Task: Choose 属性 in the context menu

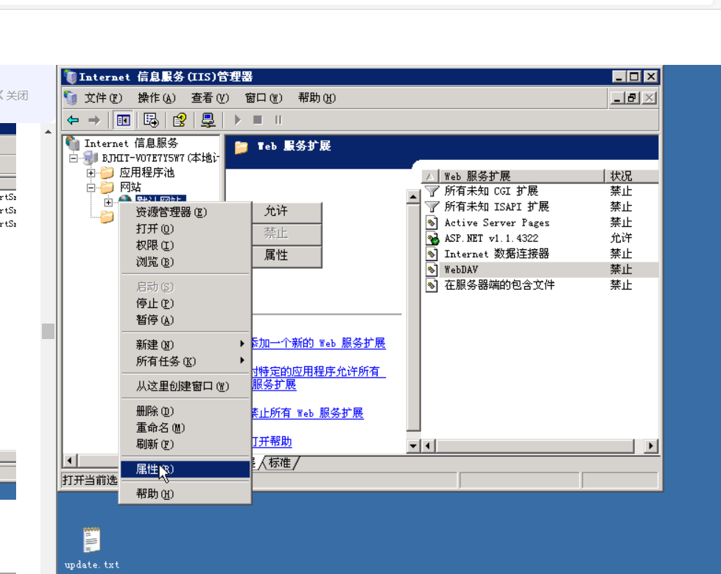Action: pos(185,469)
